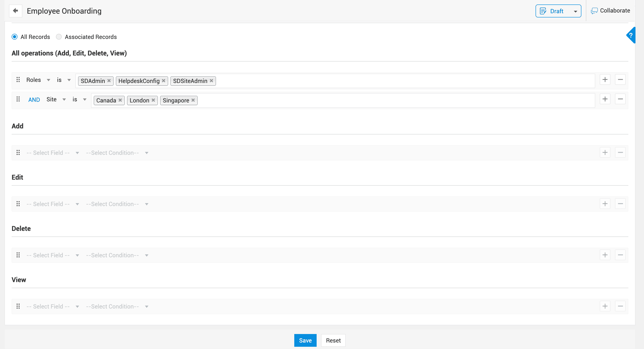The image size is (644, 349).
Task: Add a criteria row after Roles row
Action: (605, 80)
